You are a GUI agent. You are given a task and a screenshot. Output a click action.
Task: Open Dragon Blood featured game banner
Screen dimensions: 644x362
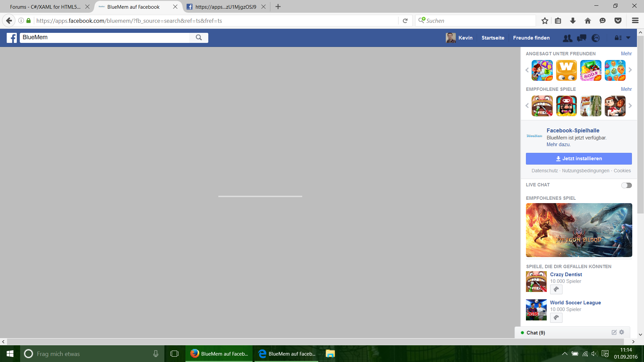[579, 230]
